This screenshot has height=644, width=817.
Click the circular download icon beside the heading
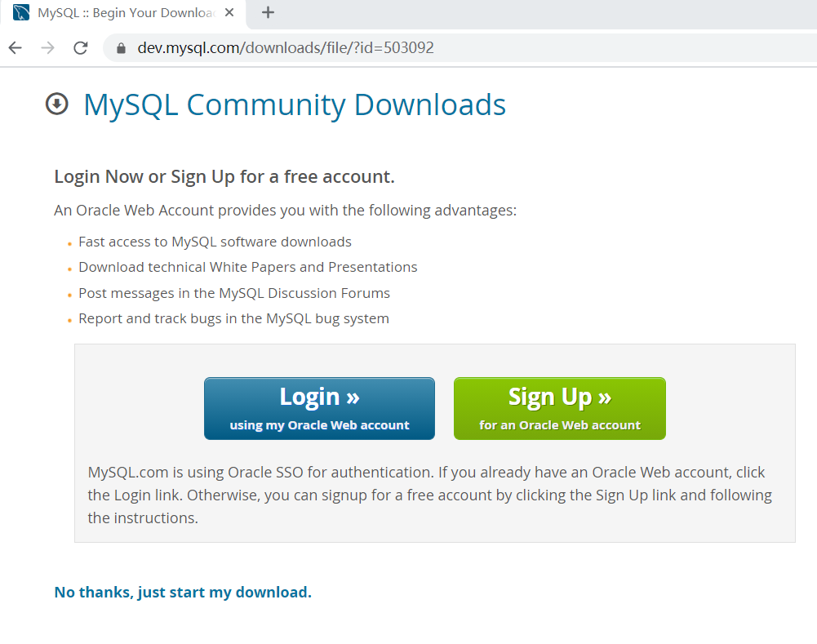point(56,104)
